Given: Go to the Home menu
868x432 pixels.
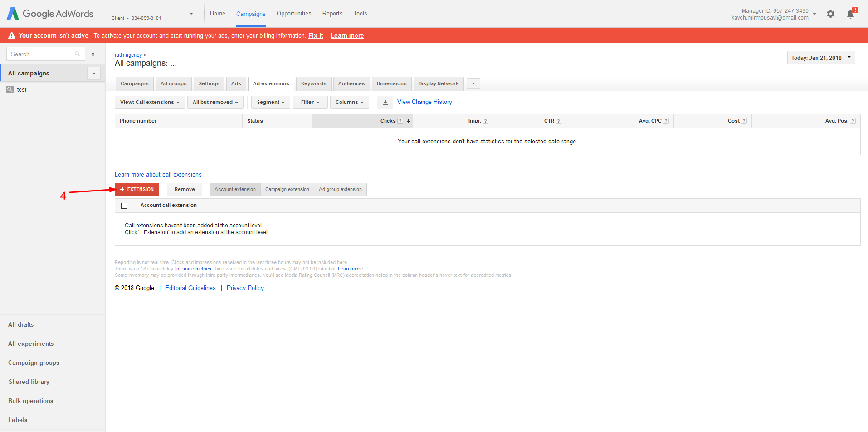Looking at the screenshot, I should click(218, 14).
